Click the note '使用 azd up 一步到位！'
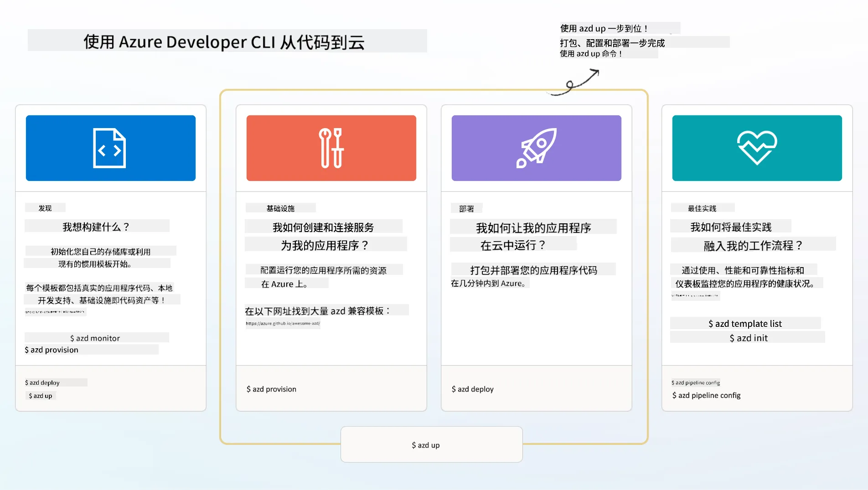Viewport: 868px width, 490px height. point(604,28)
